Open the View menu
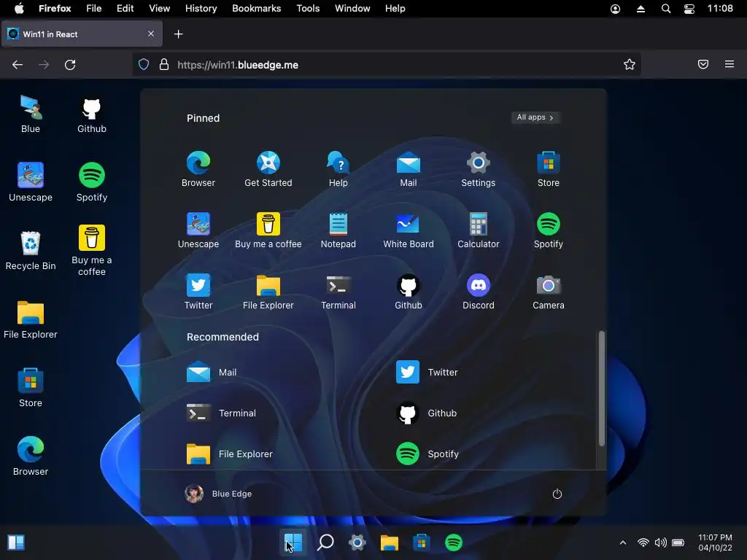 (159, 9)
